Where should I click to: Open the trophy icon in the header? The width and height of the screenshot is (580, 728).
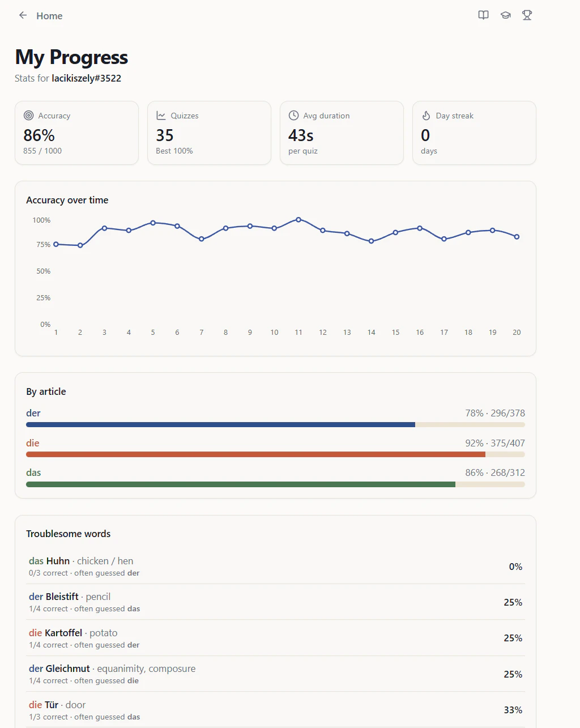[527, 15]
